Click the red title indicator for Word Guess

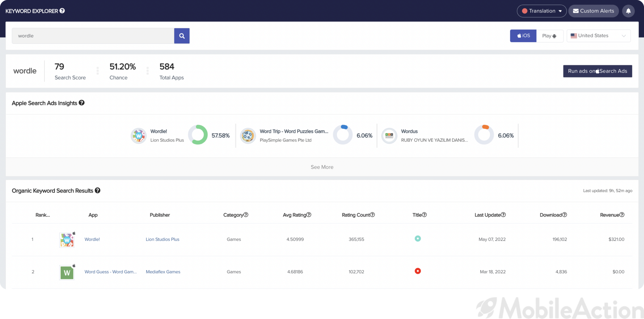pos(418,271)
